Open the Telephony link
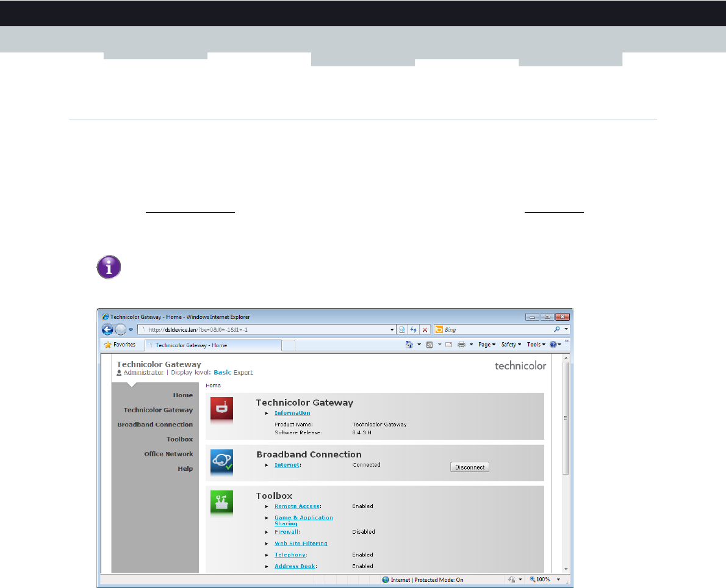Viewport: 726px width, 588px height. (x=290, y=554)
